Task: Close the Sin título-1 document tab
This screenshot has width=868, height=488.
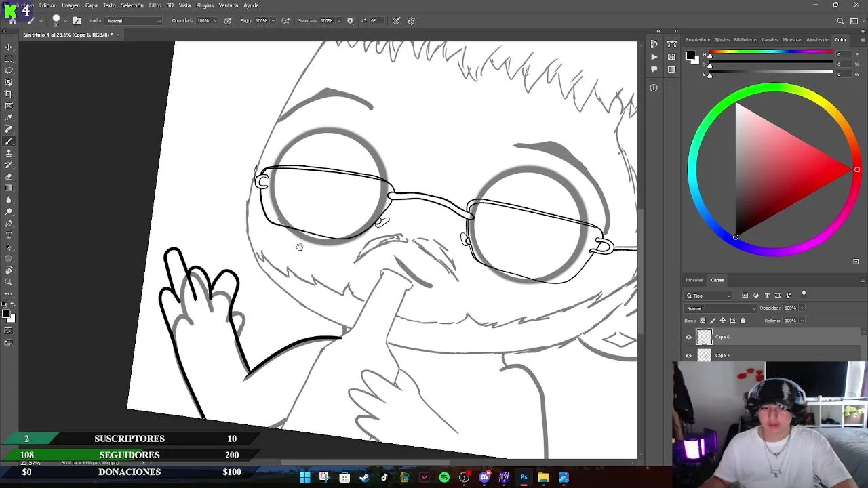Action: [119, 35]
